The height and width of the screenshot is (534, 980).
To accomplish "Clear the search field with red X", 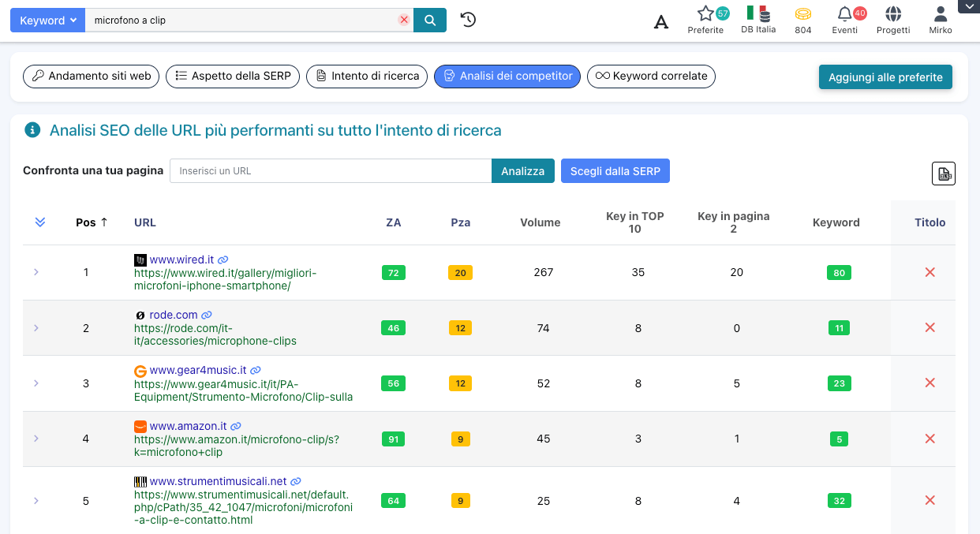I will click(x=404, y=21).
